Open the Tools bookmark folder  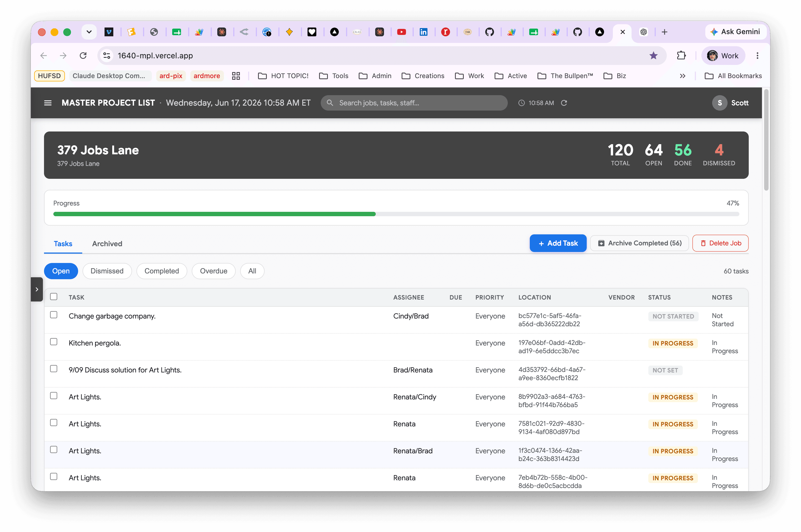(333, 76)
